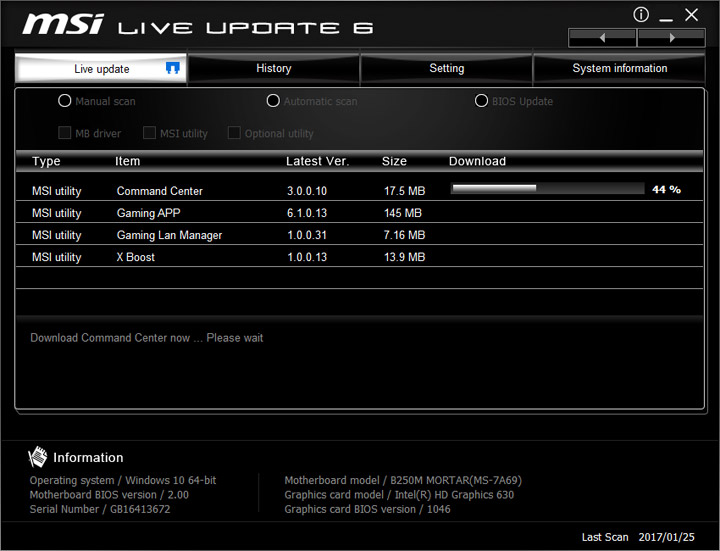Click the Information section icon
The width and height of the screenshot is (720, 551).
[x=38, y=457]
